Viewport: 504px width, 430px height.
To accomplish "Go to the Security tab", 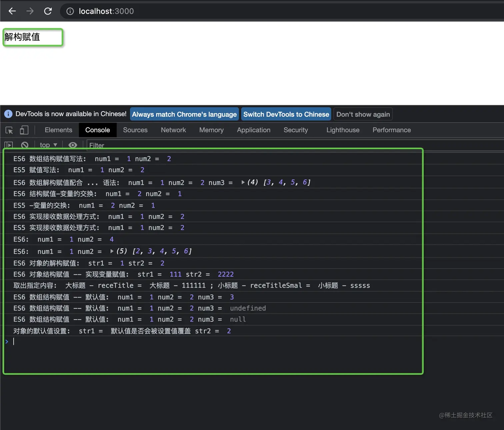I will pyautogui.click(x=296, y=130).
